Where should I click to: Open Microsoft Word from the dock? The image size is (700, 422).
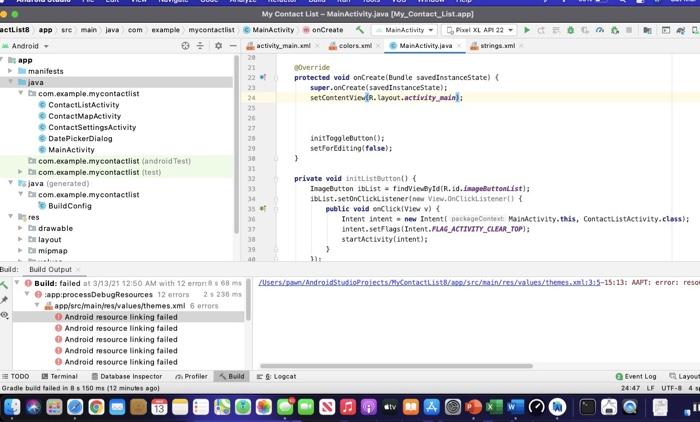515,407
